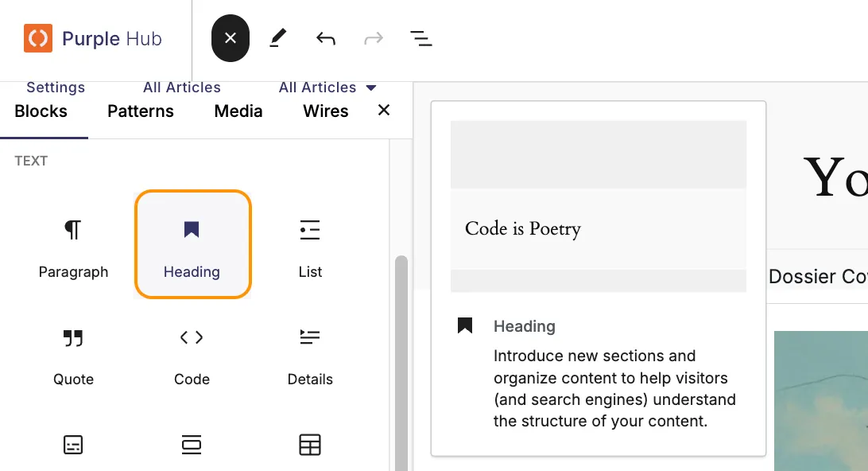This screenshot has width=868, height=471.
Task: Insert a Paragraph block
Action: [73, 244]
